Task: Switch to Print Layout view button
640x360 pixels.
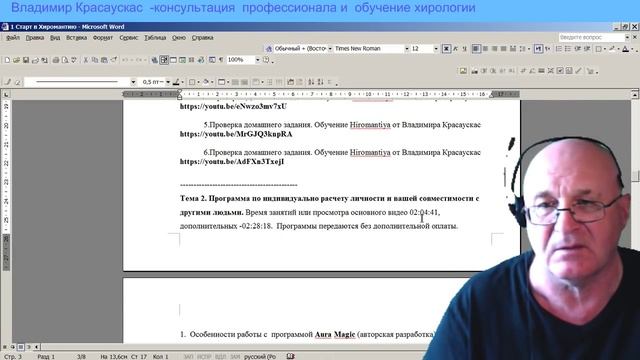Action: click(x=21, y=347)
